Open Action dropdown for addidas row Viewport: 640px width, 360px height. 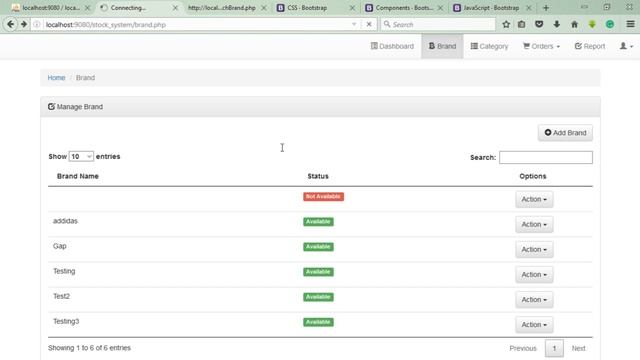point(534,224)
